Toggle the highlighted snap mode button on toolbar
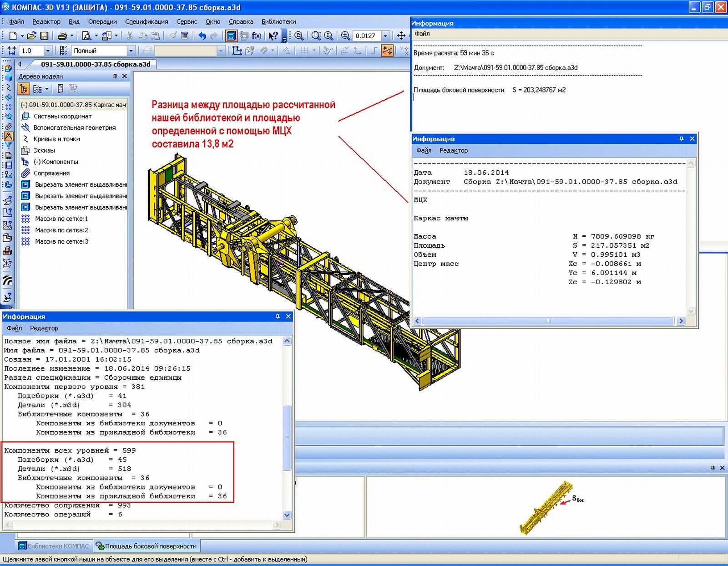728x566 pixels. [x=387, y=51]
